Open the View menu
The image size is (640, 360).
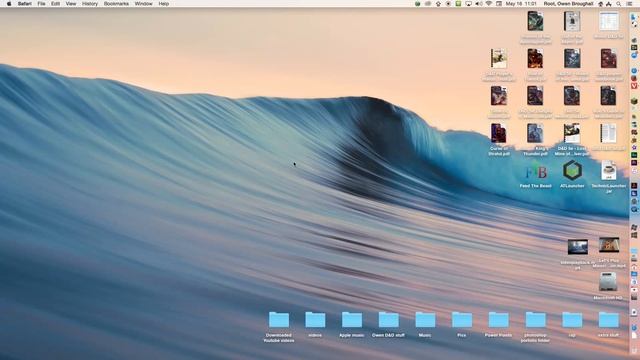[x=71, y=4]
